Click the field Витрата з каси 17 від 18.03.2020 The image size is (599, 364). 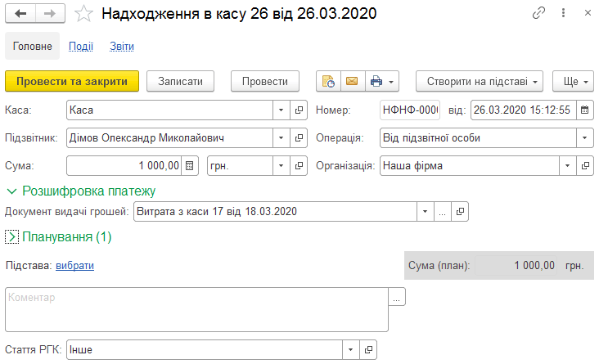275,212
